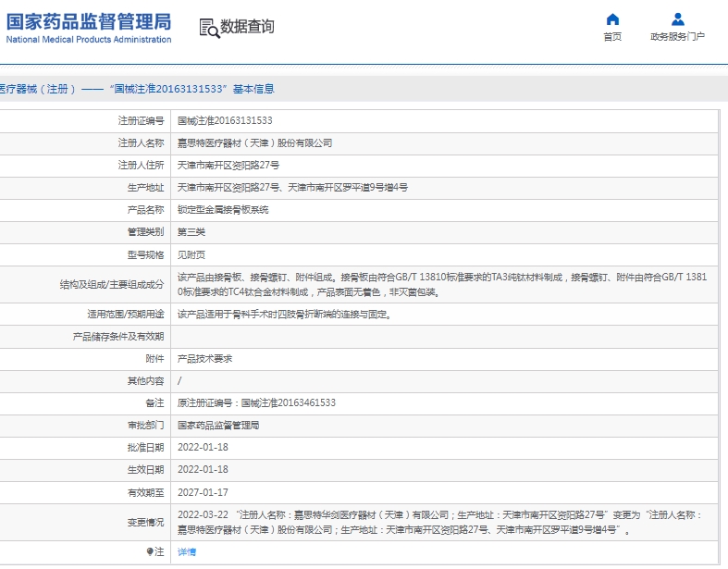Click product name 锁定型金属接骨板系统
Screen dimensions: 728x569
tap(223, 210)
